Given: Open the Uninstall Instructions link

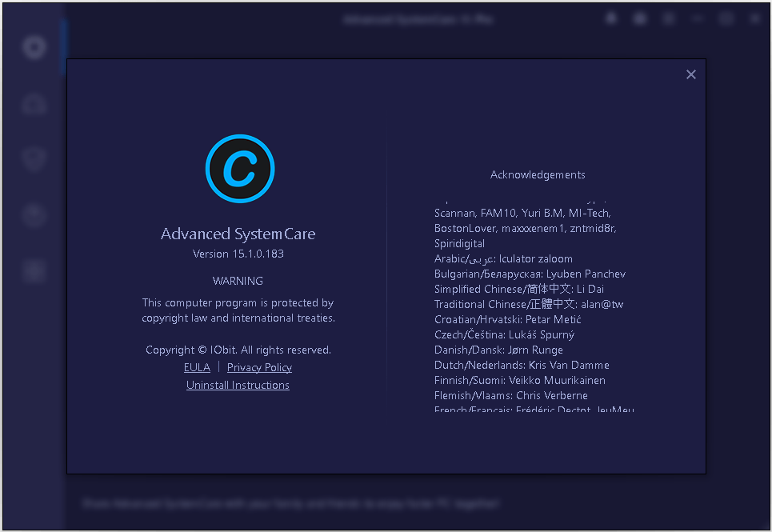Looking at the screenshot, I should click(238, 386).
